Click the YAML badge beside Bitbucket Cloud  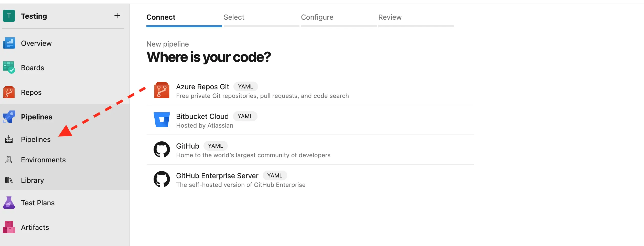click(x=245, y=116)
